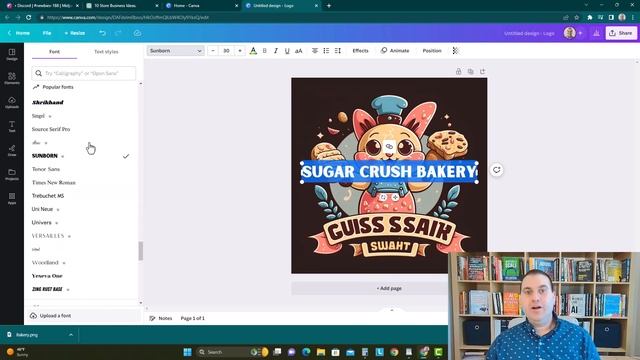This screenshot has width=640, height=360.
Task: Decrease font size with the minus button
Action: [213, 51]
